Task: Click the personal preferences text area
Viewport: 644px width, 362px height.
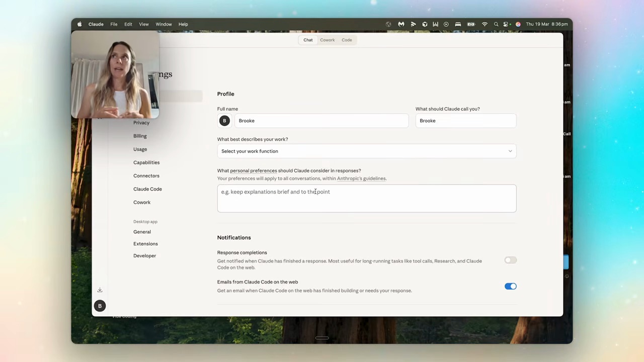Action: (x=367, y=198)
